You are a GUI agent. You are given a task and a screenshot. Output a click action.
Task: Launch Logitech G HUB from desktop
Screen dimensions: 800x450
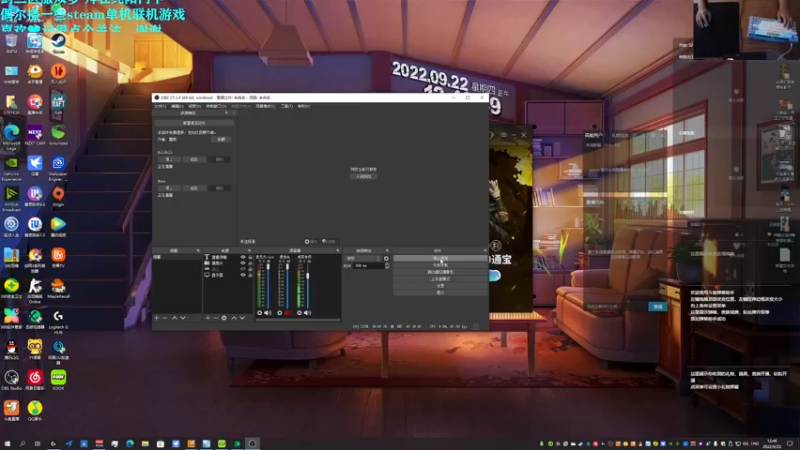pyautogui.click(x=58, y=322)
